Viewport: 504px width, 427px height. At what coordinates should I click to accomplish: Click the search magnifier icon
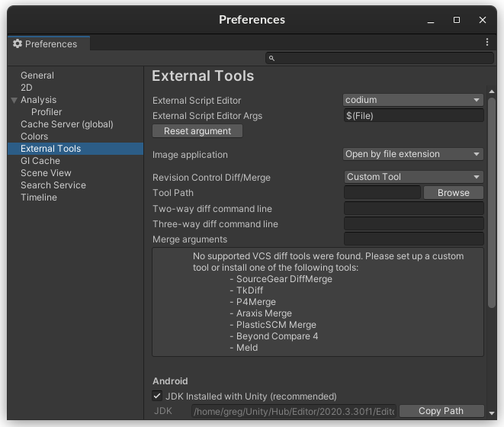click(271, 58)
